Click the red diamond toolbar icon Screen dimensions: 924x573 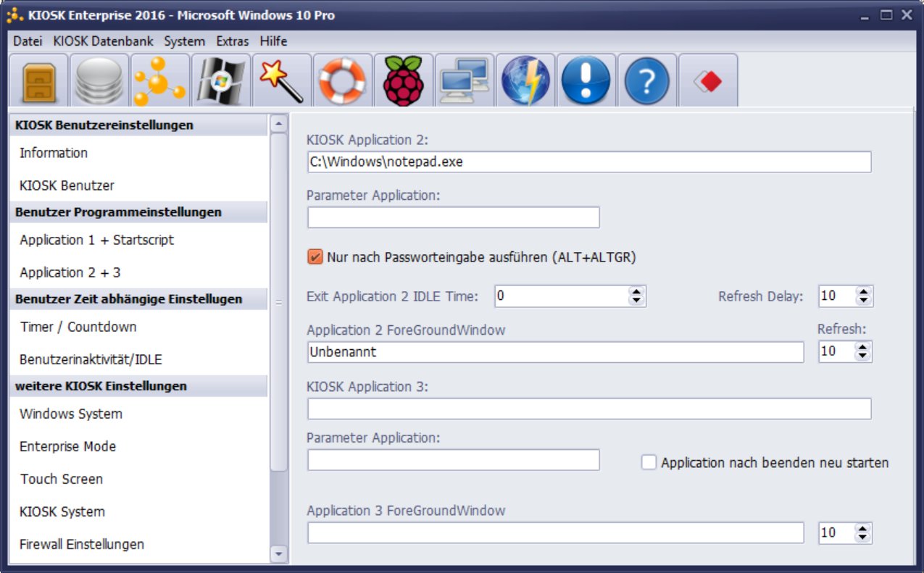(708, 81)
